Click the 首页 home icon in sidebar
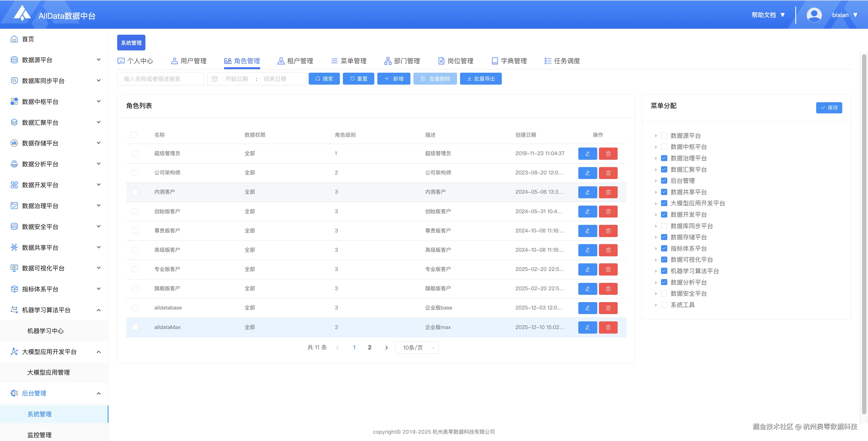The image size is (868, 441). click(x=14, y=39)
